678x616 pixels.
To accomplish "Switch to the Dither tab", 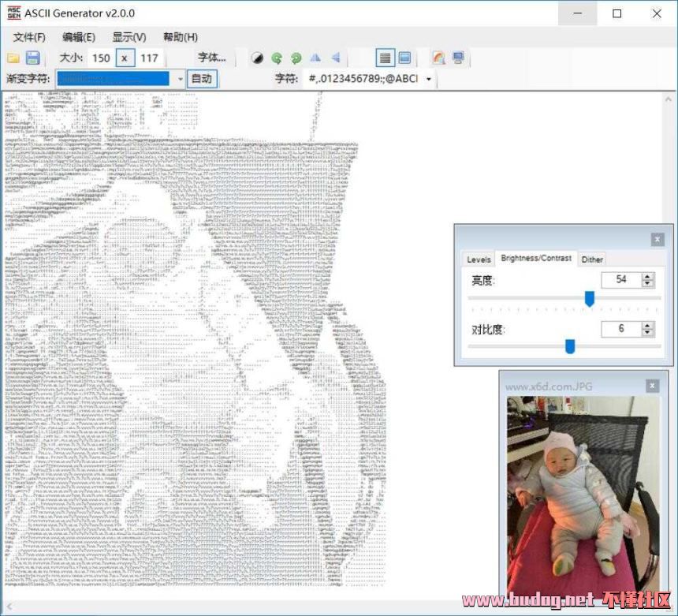I will 591,259.
